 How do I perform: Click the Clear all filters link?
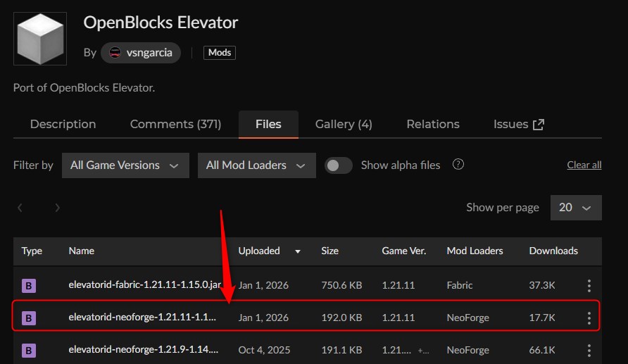584,165
